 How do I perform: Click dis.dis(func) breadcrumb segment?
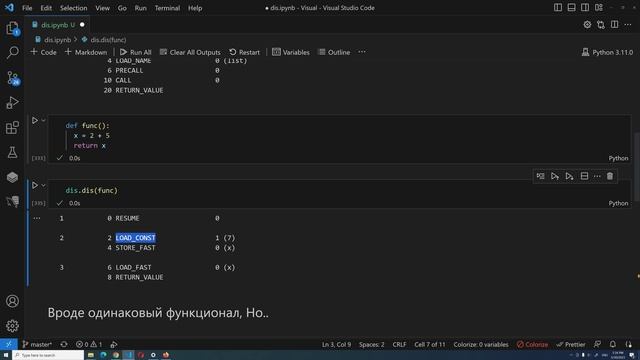[108, 40]
